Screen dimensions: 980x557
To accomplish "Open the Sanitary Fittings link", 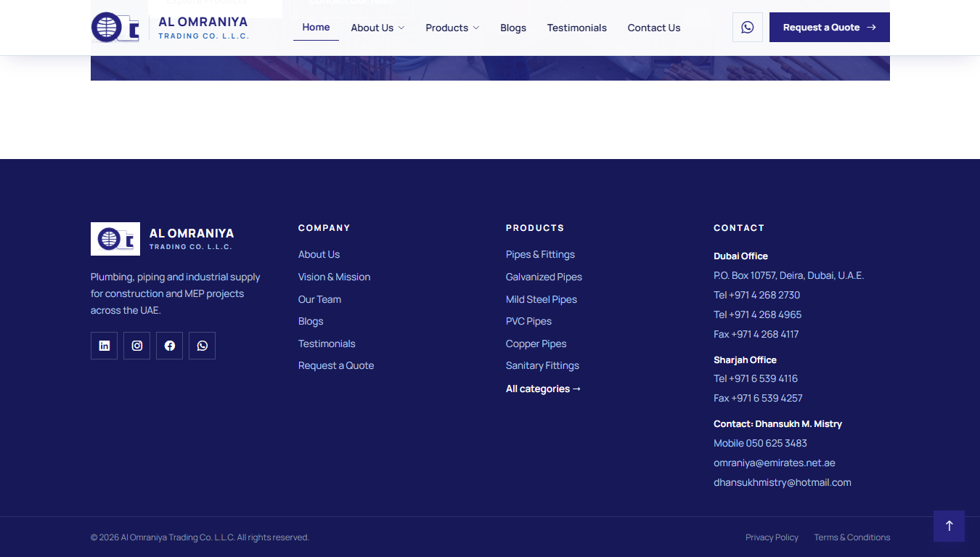I will point(542,365).
